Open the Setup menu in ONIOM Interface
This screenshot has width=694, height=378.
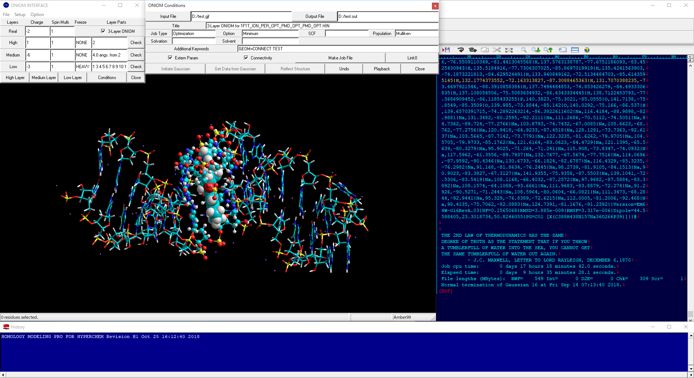[x=20, y=15]
